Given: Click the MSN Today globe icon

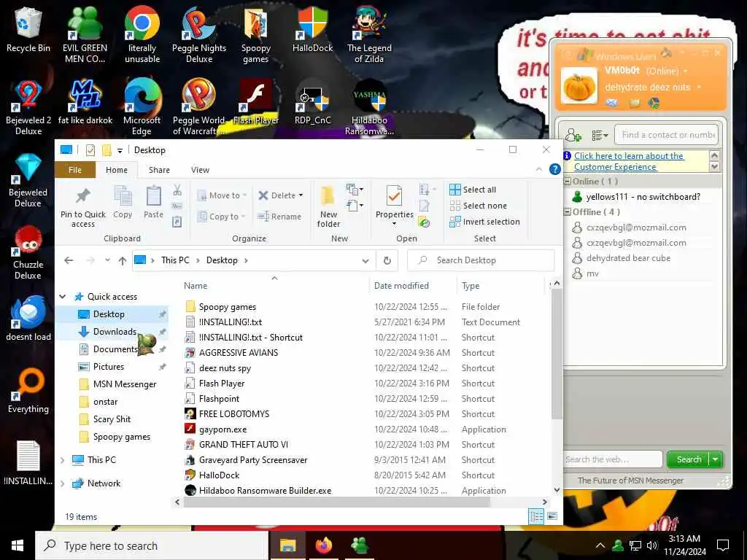Looking at the screenshot, I should [654, 103].
